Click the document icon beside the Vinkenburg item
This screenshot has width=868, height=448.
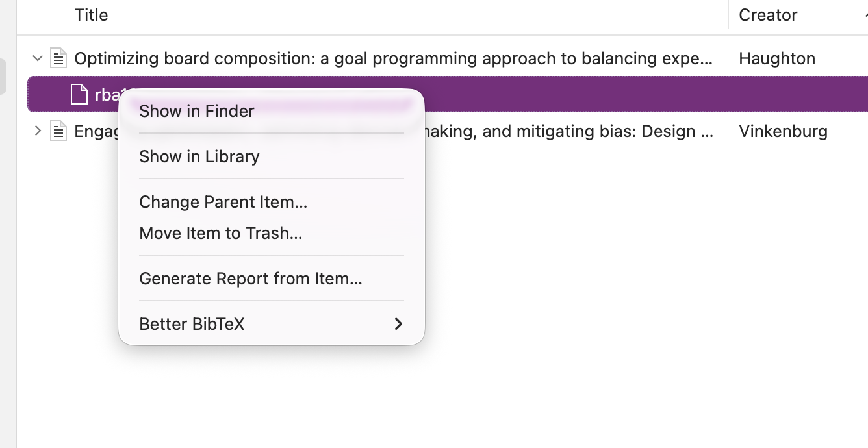[x=59, y=131]
